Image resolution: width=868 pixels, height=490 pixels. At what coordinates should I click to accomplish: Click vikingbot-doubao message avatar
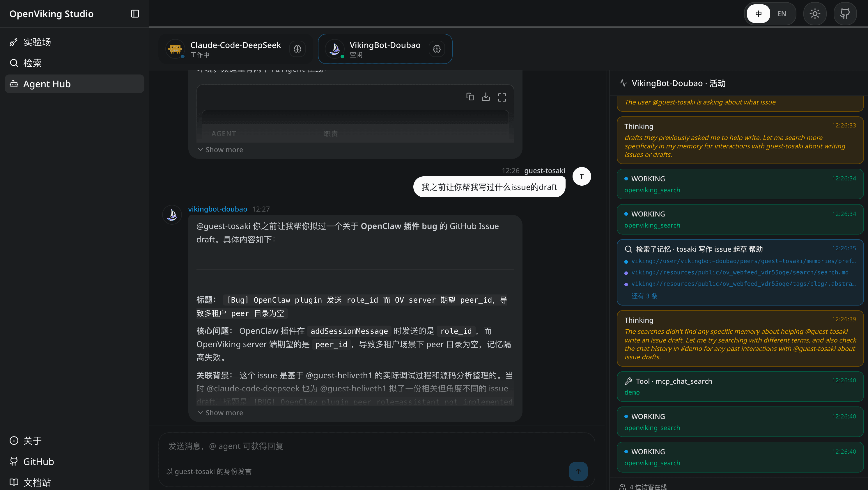coord(172,214)
